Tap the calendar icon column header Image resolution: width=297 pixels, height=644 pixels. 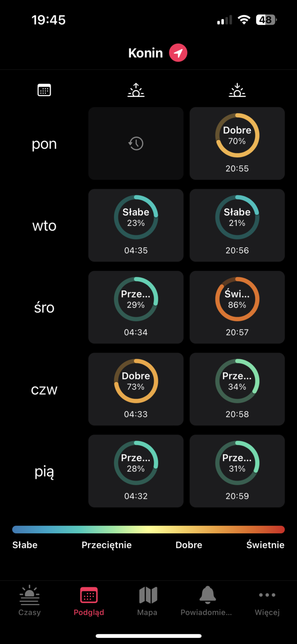click(x=44, y=90)
